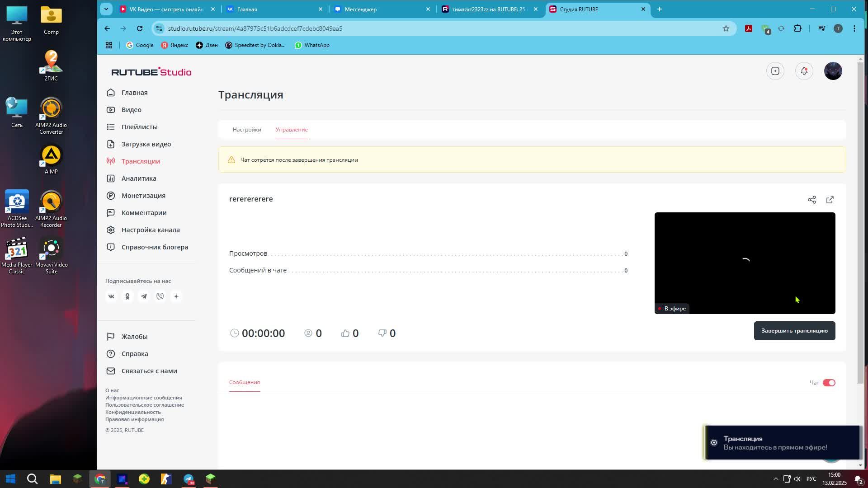Open Конфиденциальность footer link
Screen dimensions: 868x488
[133, 412]
